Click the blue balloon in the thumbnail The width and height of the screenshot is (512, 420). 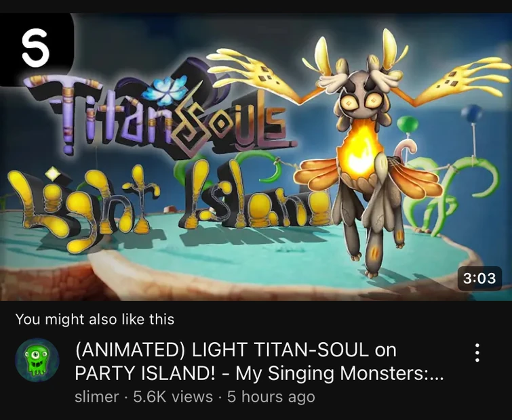[x=471, y=113]
